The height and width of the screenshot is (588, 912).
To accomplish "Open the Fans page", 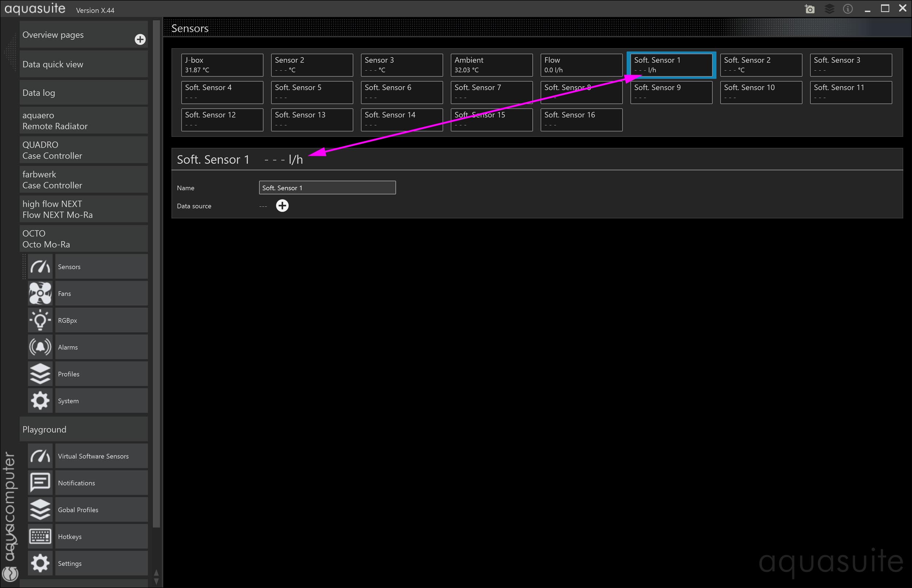I will (101, 293).
